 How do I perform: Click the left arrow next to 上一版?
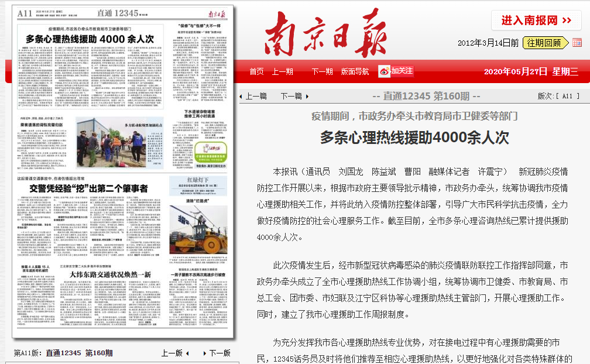(x=187, y=353)
